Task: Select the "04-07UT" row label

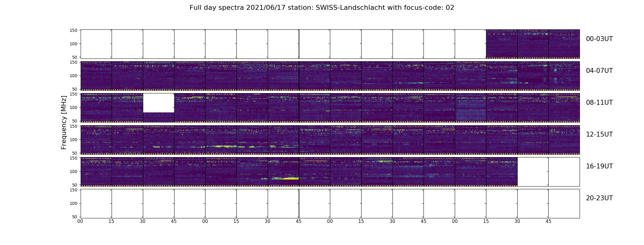Action: point(599,71)
